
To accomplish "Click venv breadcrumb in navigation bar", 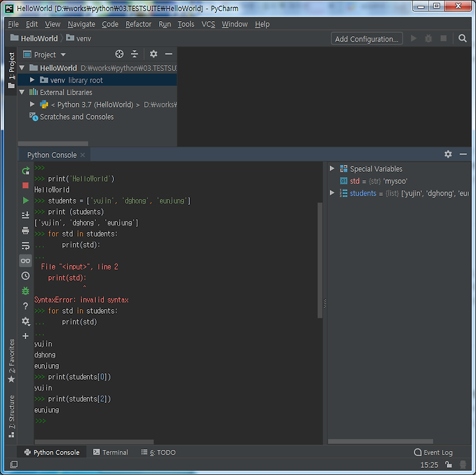I will pyautogui.click(x=79, y=38).
